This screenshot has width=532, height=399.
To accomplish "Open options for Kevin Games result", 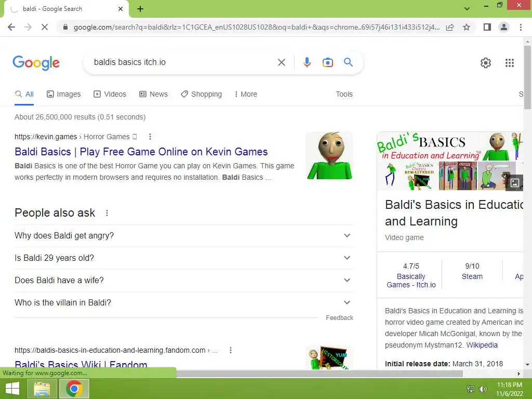I will pos(150,137).
